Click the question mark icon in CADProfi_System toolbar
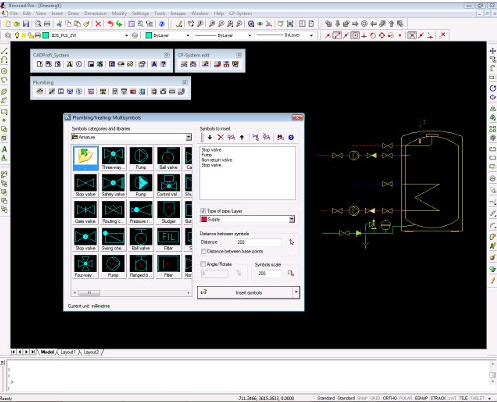Image resolution: width=497 pixels, height=402 pixels. [163, 64]
